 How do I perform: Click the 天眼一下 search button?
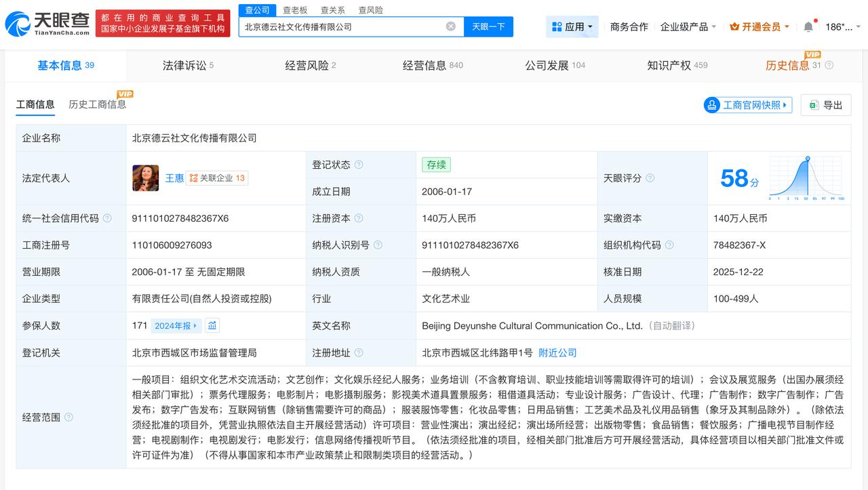click(488, 26)
